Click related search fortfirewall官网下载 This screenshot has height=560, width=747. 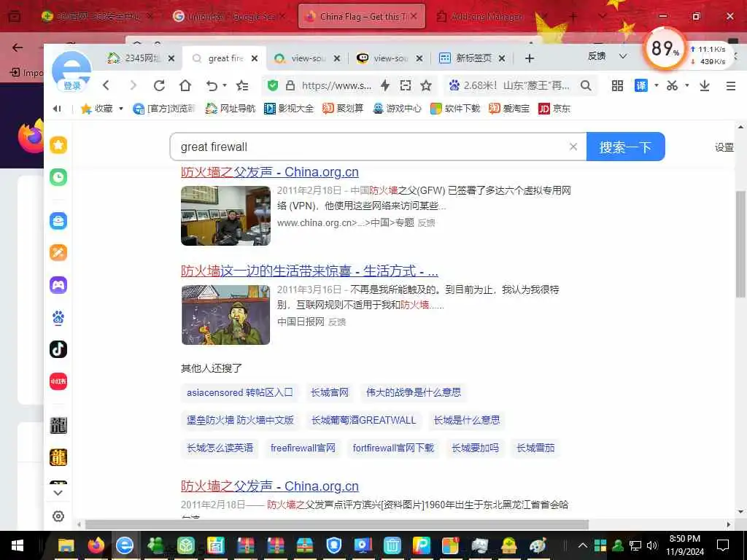393,448
